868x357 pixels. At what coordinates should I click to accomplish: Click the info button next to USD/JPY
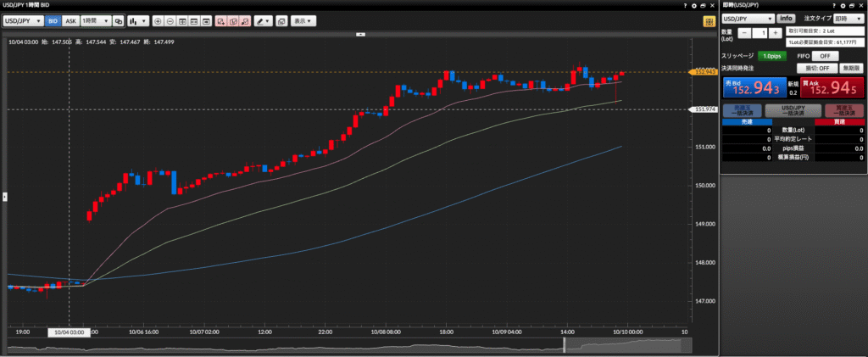786,18
